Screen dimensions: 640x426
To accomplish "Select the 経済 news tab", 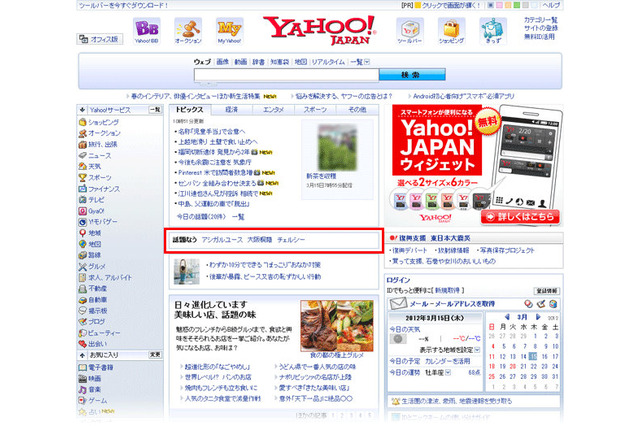I will coord(232,110).
